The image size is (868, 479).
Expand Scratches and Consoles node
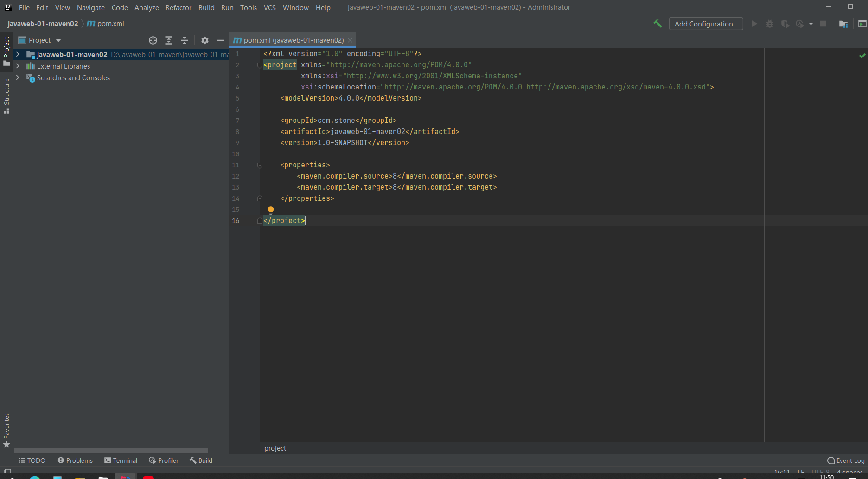pyautogui.click(x=18, y=77)
